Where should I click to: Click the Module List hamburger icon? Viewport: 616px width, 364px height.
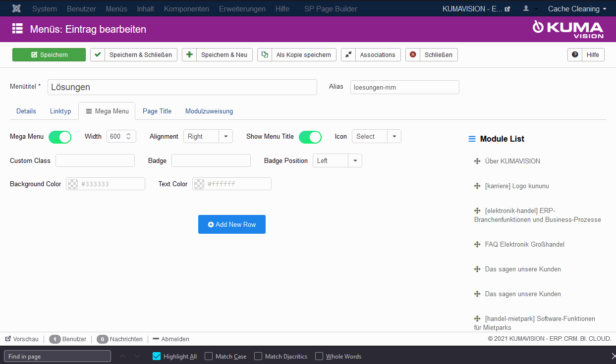(472, 139)
